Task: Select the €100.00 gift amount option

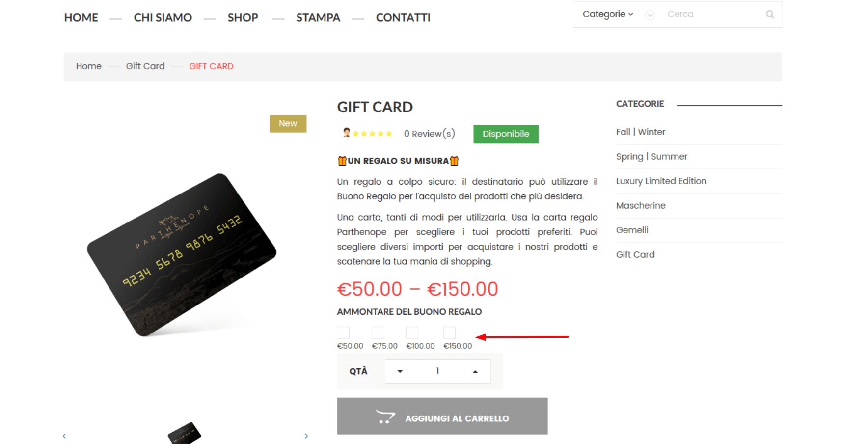Action: coord(412,333)
